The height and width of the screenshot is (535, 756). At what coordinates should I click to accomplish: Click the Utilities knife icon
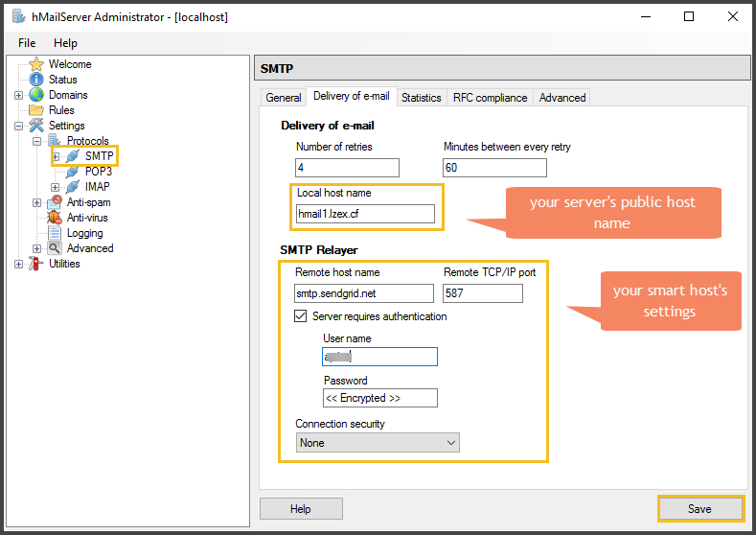[36, 264]
